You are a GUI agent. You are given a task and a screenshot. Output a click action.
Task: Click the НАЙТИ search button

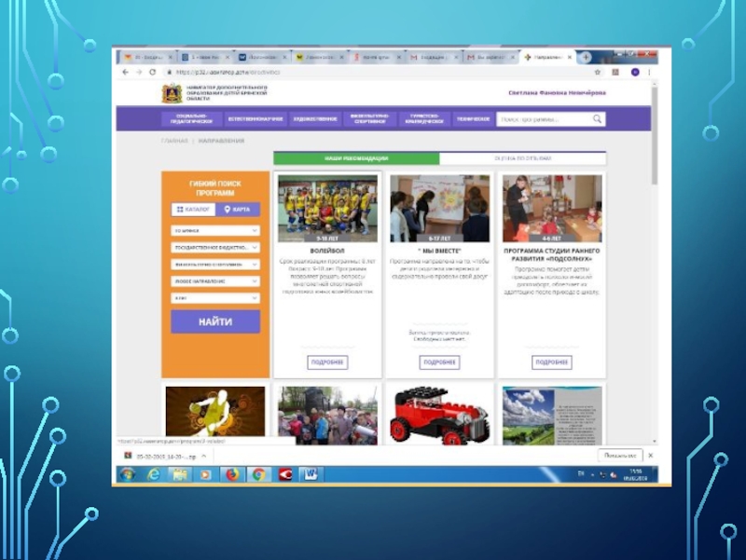215,321
